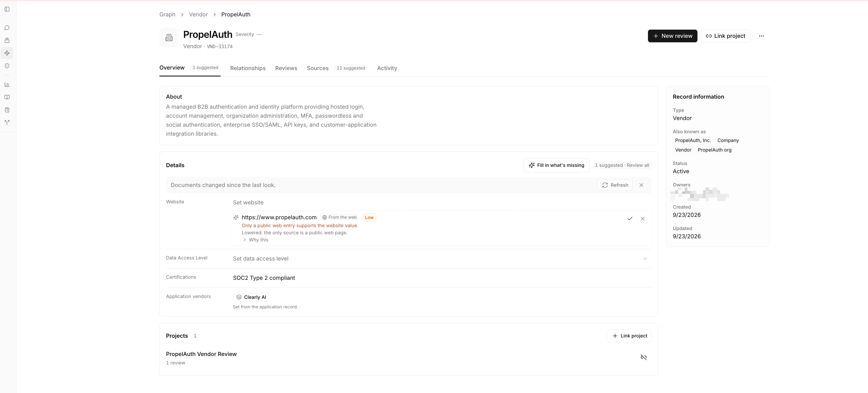The height and width of the screenshot is (393, 868).
Task: Open the bar chart sidebar icon
Action: (x=7, y=84)
